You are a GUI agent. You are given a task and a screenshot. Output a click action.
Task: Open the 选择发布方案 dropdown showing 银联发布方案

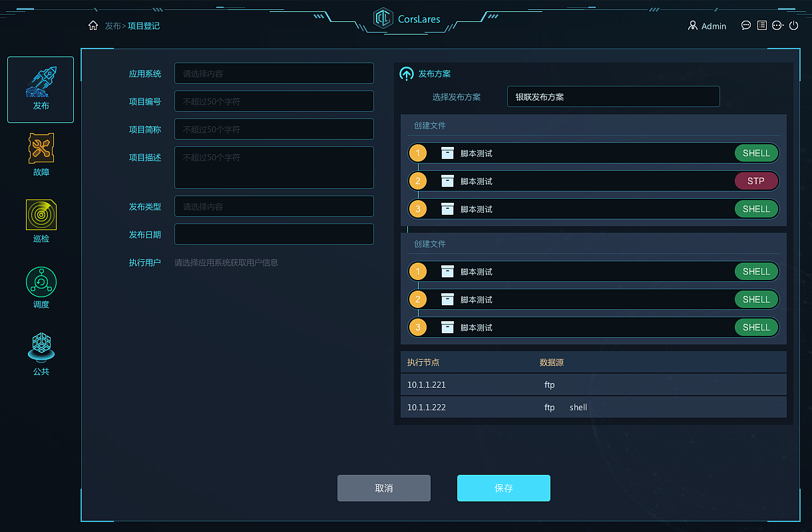tap(614, 96)
